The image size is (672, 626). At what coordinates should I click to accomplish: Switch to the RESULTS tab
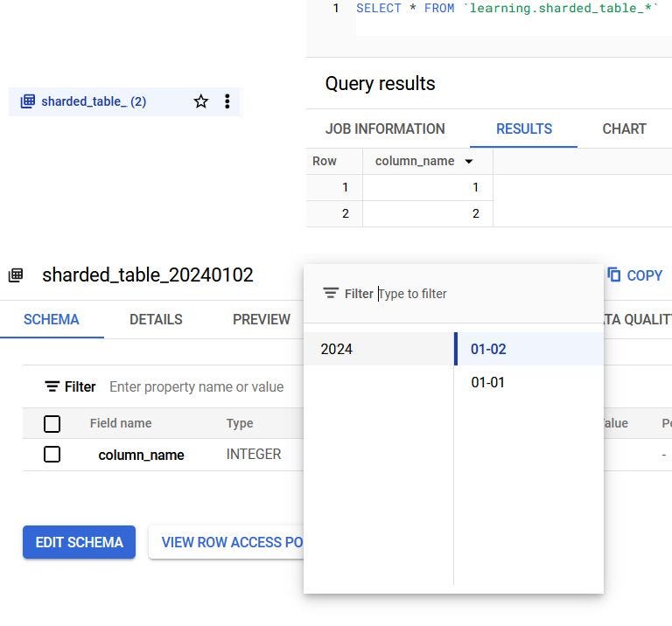(524, 129)
